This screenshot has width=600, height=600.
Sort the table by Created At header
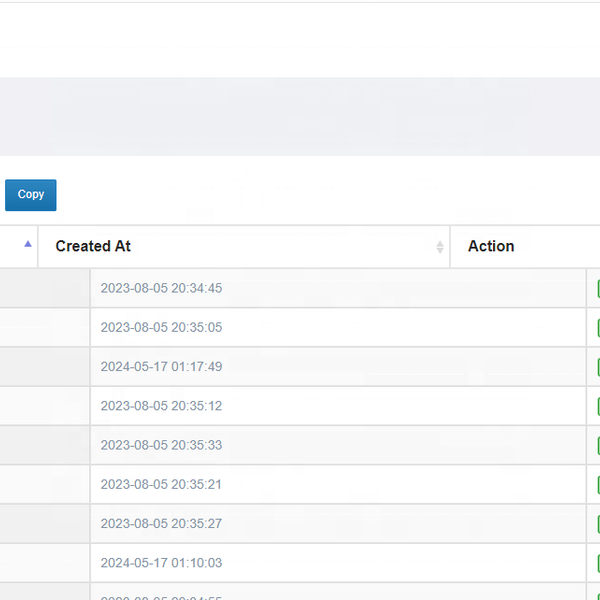tap(93, 246)
